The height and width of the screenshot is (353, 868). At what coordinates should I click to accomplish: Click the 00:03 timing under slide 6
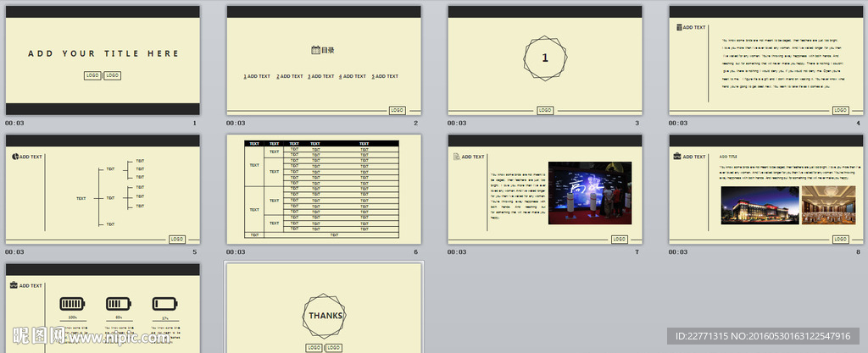coord(236,252)
